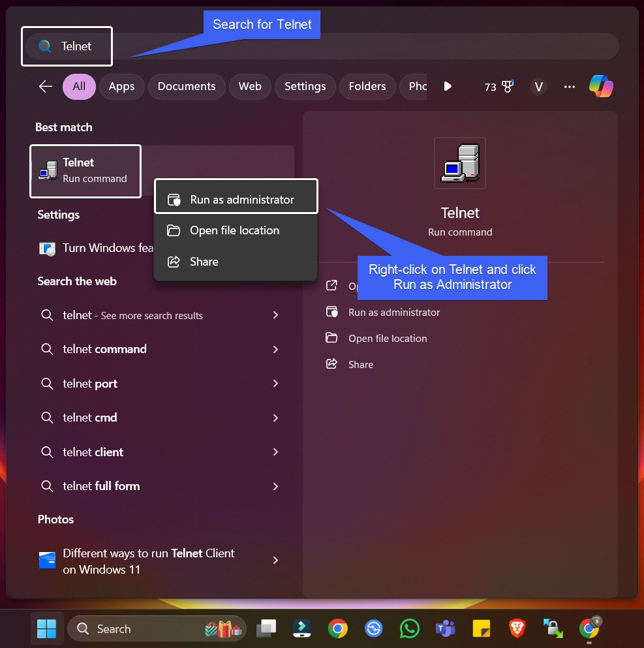The image size is (644, 648).
Task: Show more filter tabs with play arrow
Action: point(448,86)
